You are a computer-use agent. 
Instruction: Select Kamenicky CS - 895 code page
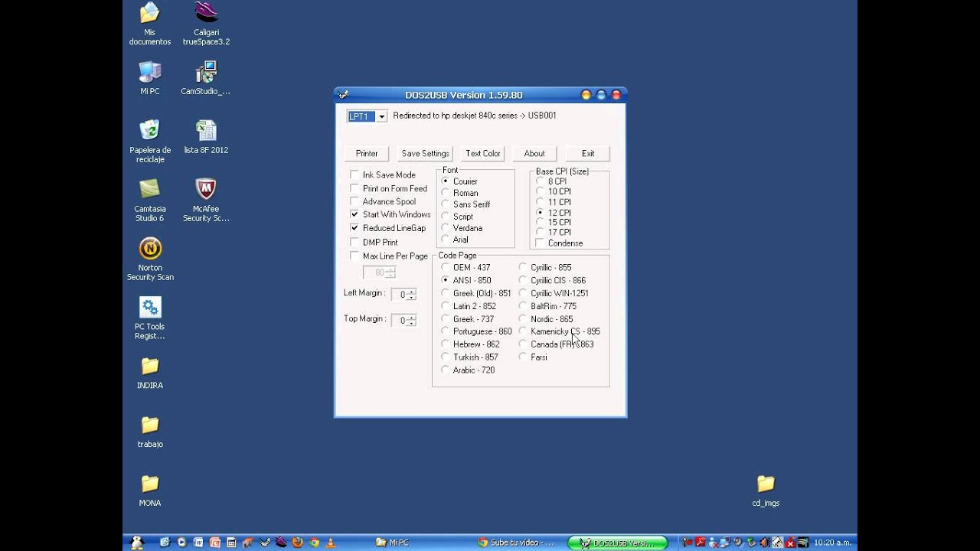point(523,331)
